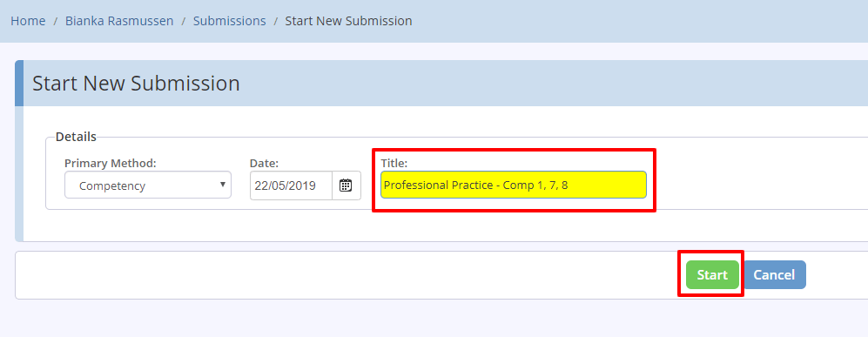Screen dimensions: 868x337
Task: Click the word 'Professional' in the Title field
Action: [410, 185]
